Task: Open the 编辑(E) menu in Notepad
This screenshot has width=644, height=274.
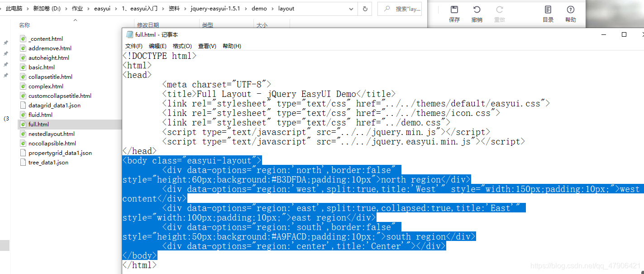Action: coord(157,46)
